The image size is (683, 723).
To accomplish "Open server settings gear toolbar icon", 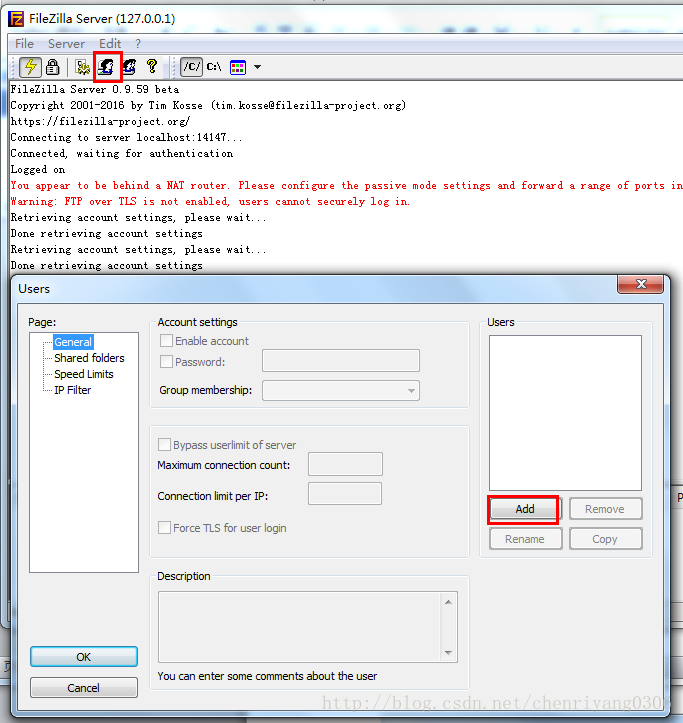I will (83, 67).
